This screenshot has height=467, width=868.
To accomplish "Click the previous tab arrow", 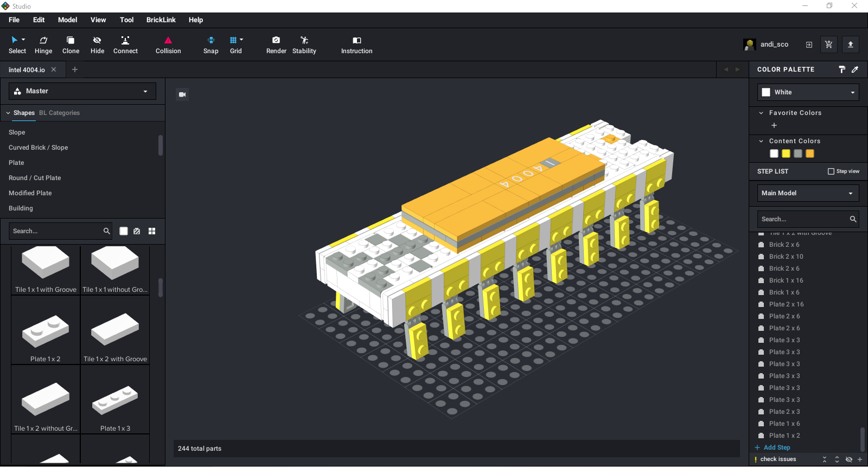I will pos(726,69).
